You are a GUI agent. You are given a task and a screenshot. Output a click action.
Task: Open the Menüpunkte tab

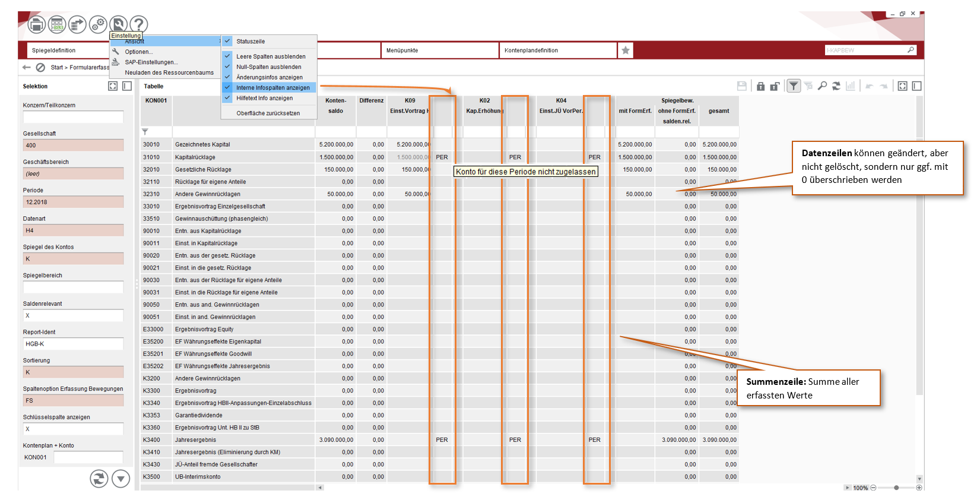tap(439, 50)
